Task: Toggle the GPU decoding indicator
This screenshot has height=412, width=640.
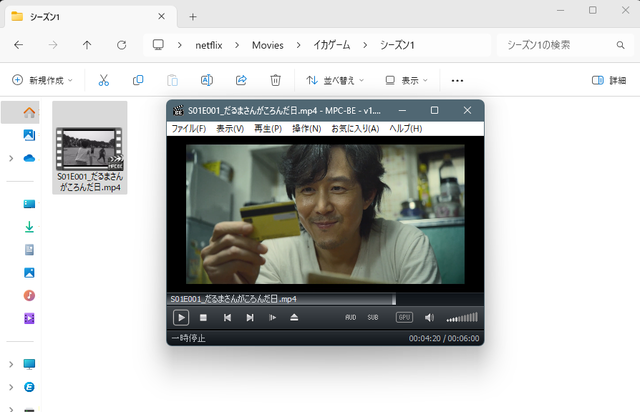Action: click(404, 317)
